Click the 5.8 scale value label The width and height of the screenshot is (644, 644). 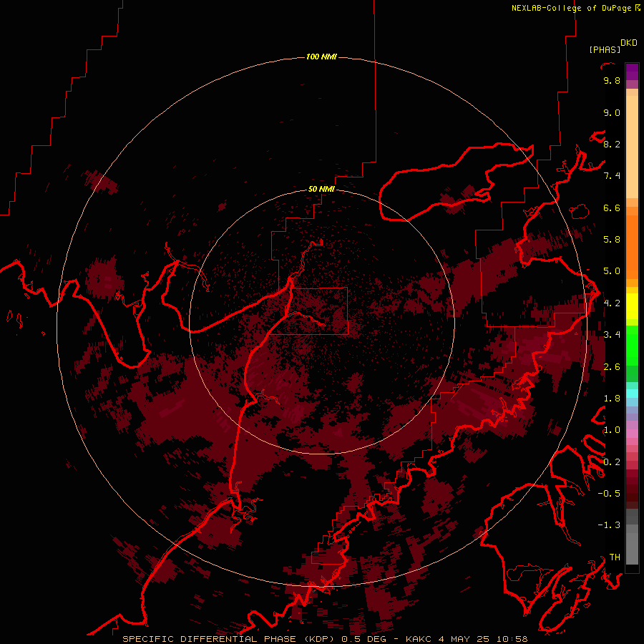[x=612, y=240]
